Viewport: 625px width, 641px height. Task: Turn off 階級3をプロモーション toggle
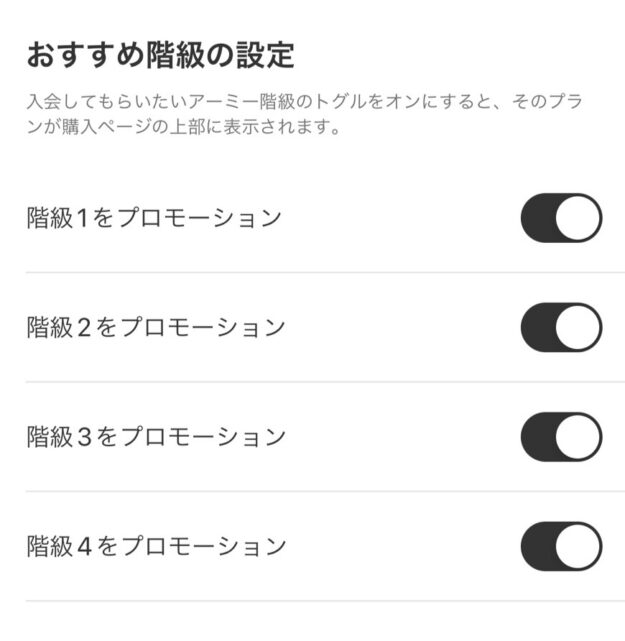[561, 437]
